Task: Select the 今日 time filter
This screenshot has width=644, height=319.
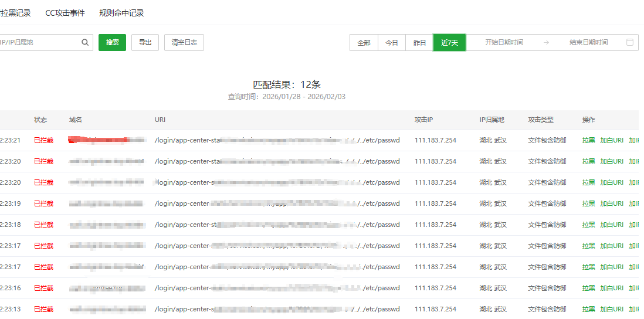Action: pos(392,43)
